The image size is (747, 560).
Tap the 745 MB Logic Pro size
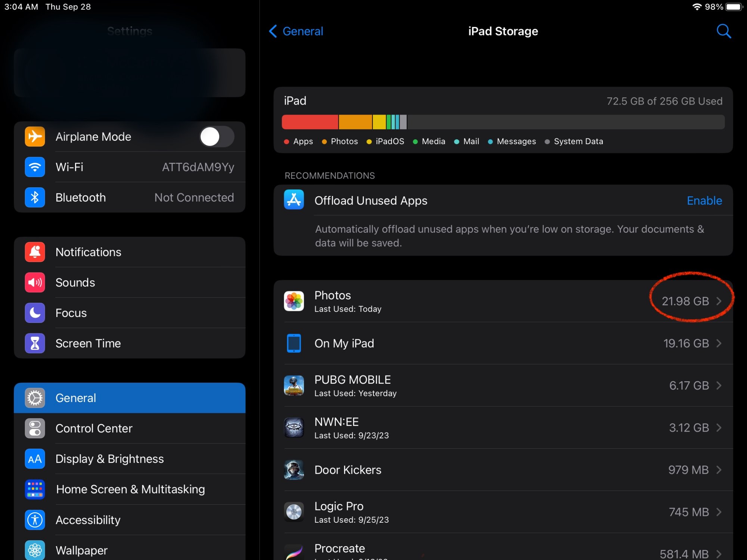coord(689,512)
